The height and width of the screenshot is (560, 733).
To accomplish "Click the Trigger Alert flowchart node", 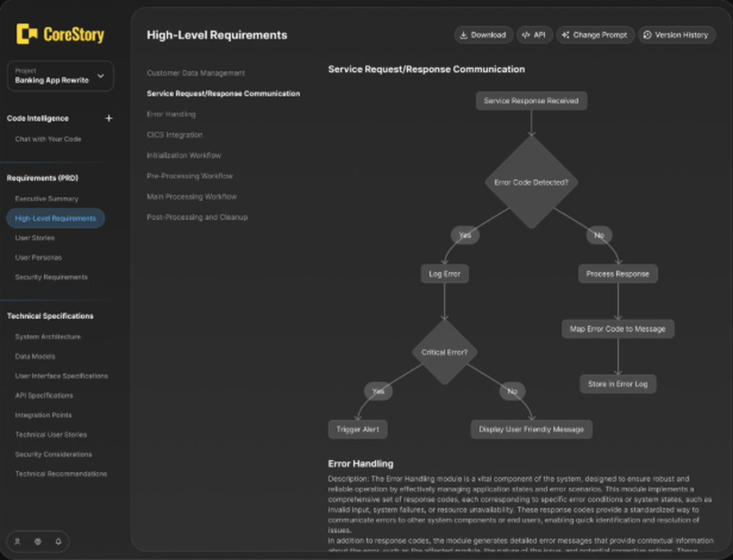I will pos(358,429).
